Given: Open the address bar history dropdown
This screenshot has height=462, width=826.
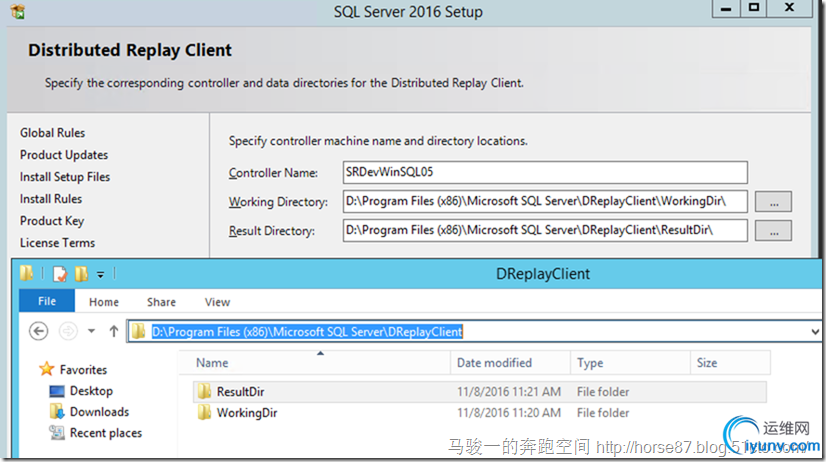Looking at the screenshot, I should [817, 331].
